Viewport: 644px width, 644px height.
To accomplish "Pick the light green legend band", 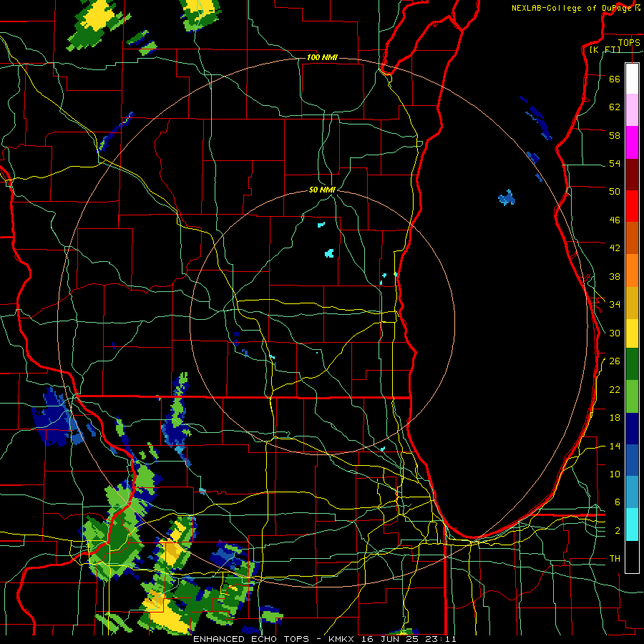I will (632, 396).
